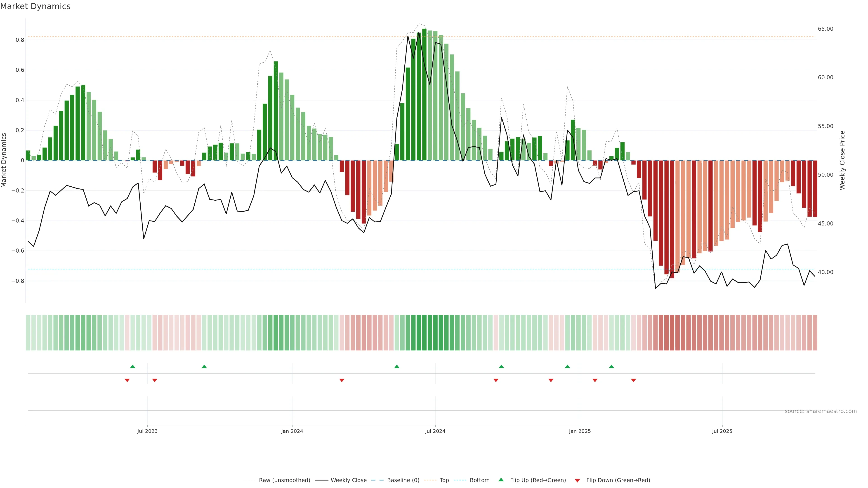Toggle the Baseline (0) legend entry
The width and height of the screenshot is (868, 488).
[x=403, y=480]
